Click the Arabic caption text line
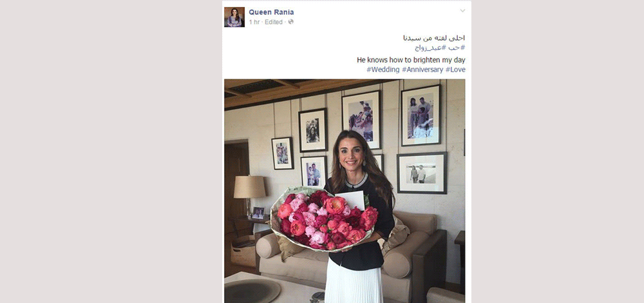 coord(434,38)
